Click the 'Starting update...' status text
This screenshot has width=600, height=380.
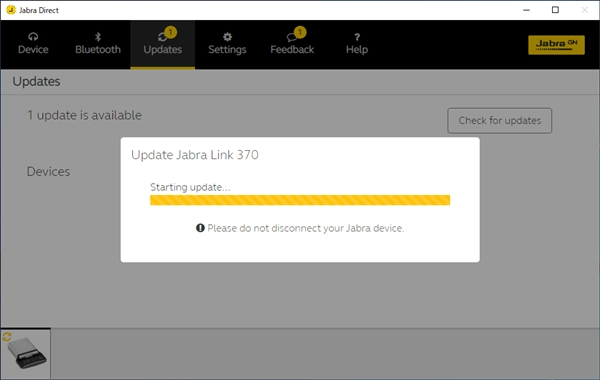190,187
